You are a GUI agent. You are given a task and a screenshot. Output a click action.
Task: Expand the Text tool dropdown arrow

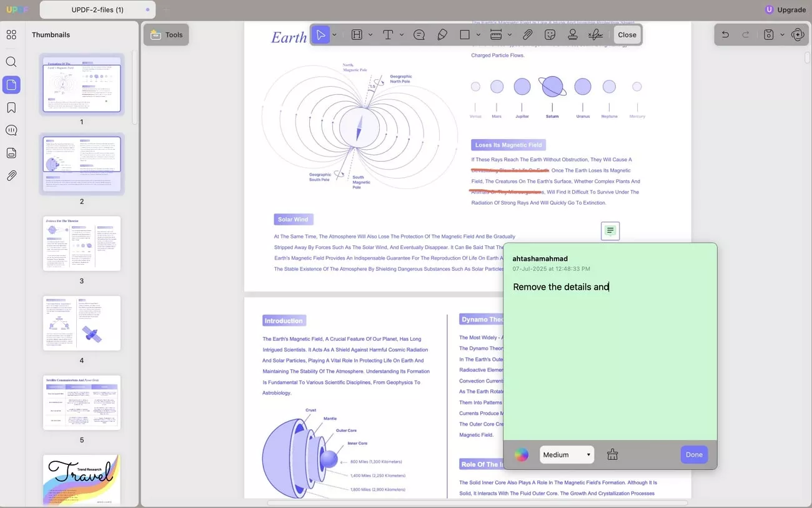coord(402,35)
